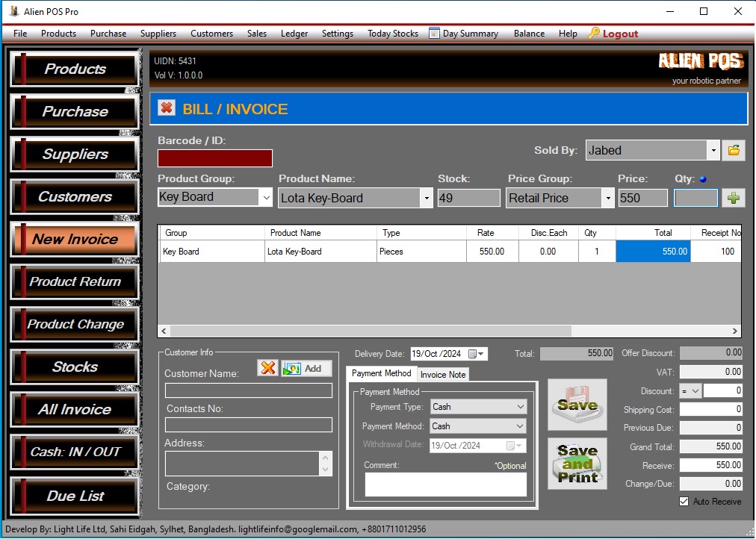This screenshot has height=539, width=756.
Task: Click the Save and Print button
Action: pos(577,463)
